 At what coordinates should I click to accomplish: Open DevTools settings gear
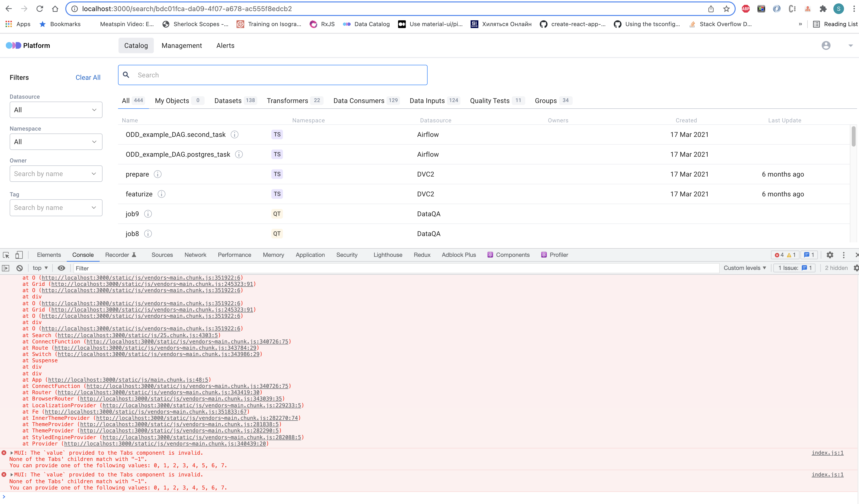pos(830,255)
